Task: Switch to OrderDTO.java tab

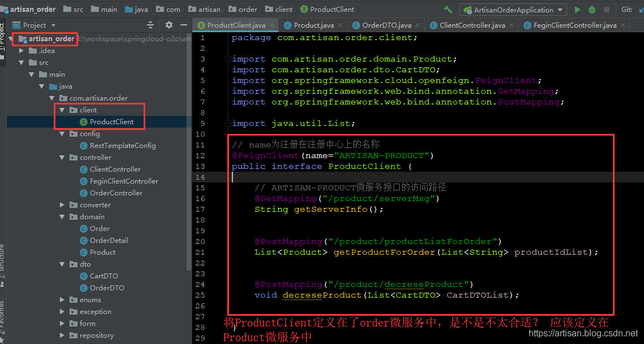Action: click(386, 25)
